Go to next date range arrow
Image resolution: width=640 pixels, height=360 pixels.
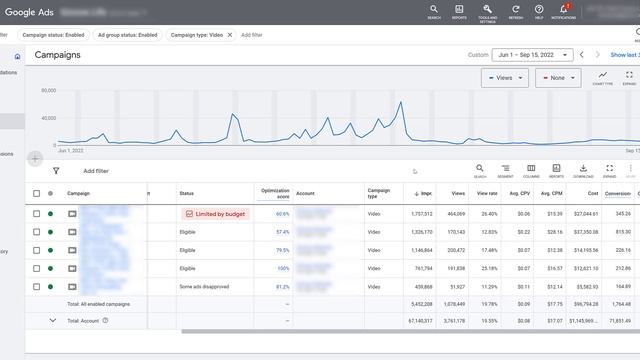click(x=598, y=55)
